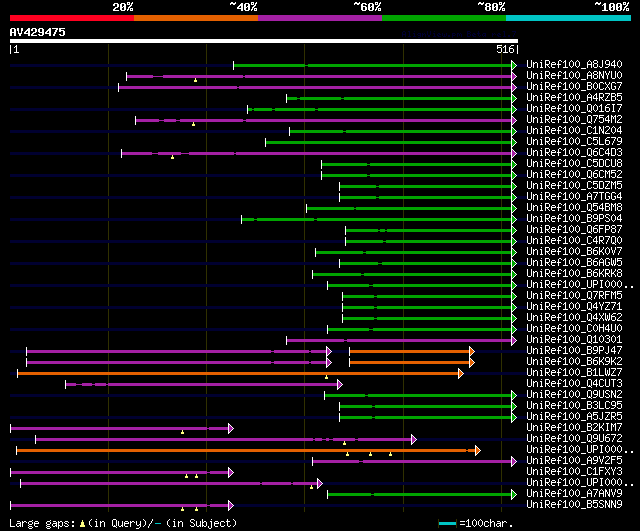Select the UniRef100_A8NYU0 hit label

tap(574, 76)
